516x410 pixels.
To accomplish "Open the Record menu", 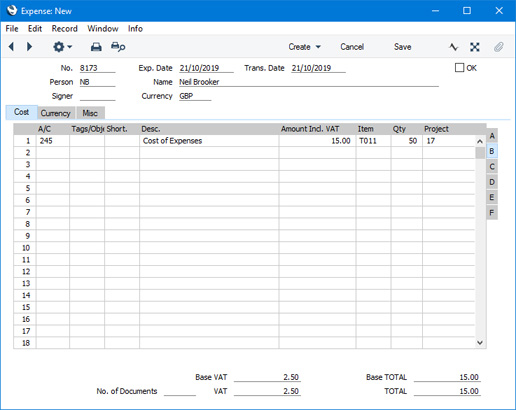I will [65, 29].
